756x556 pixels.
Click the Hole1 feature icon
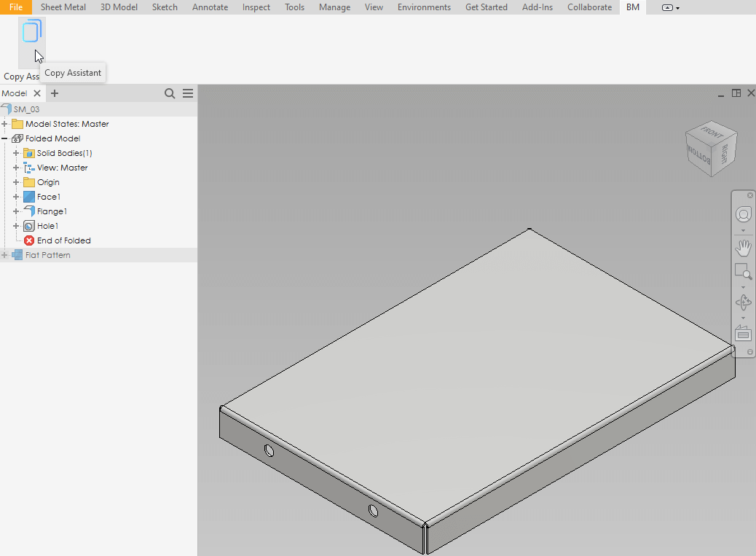coord(29,226)
